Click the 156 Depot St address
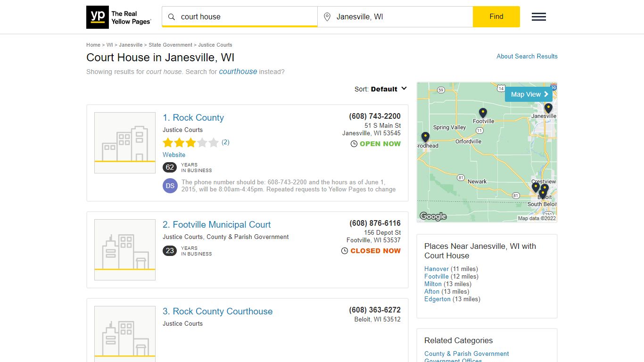Viewport: 644px width, 362px height. (x=382, y=232)
